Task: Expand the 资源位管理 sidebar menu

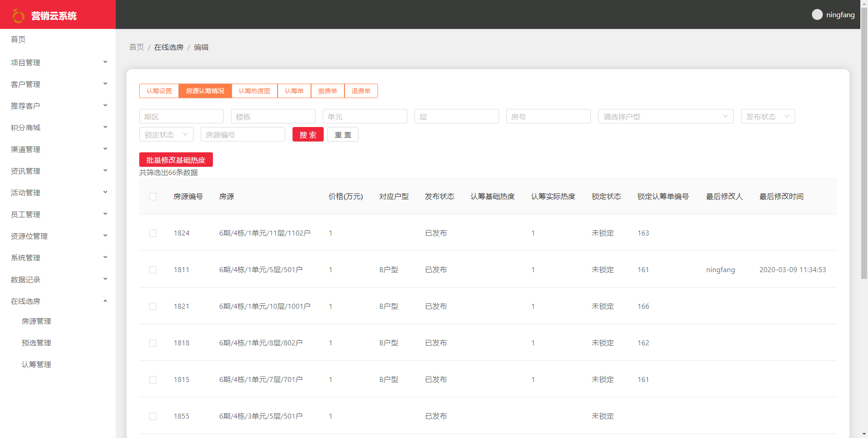Action: (58, 236)
